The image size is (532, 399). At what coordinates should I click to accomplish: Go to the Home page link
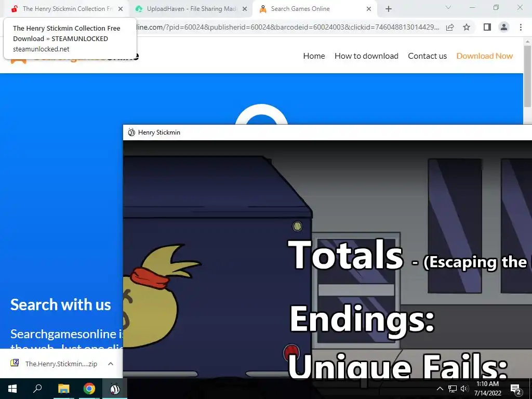(x=314, y=56)
